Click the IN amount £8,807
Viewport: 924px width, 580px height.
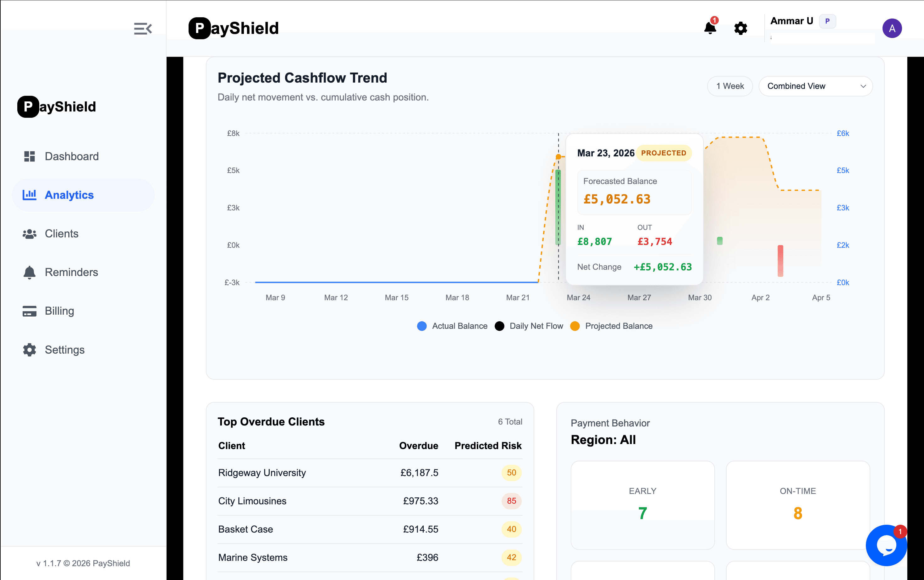coord(594,241)
